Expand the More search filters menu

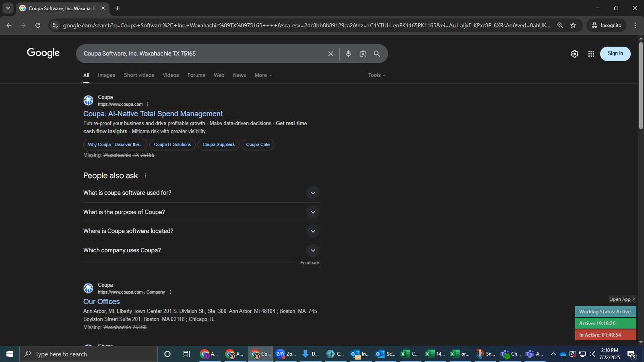click(263, 75)
